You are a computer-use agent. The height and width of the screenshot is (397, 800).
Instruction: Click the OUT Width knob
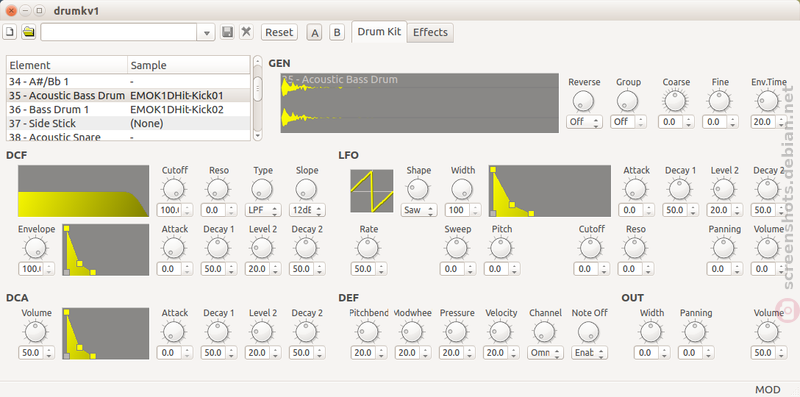tap(652, 332)
